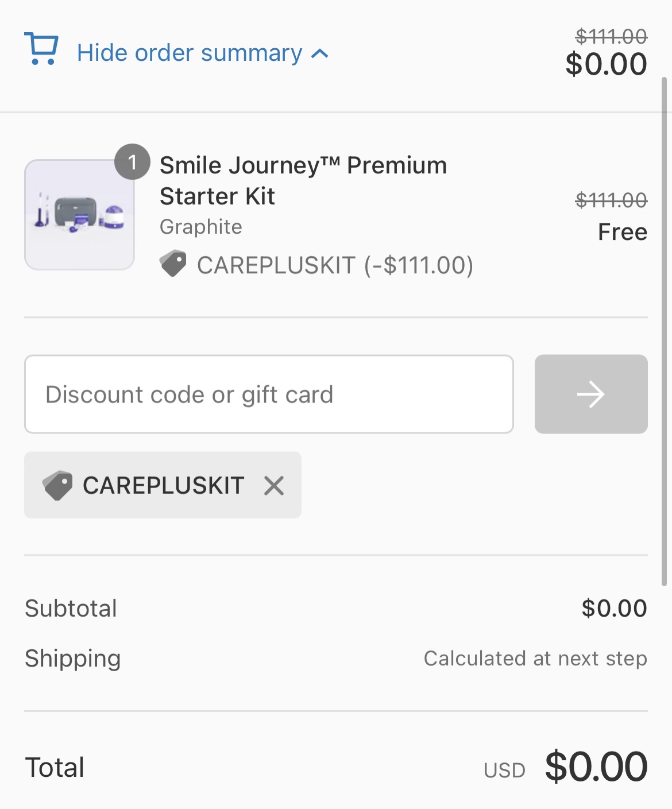Click the USD currency label beside Total
This screenshot has width=672, height=809.
click(504, 770)
